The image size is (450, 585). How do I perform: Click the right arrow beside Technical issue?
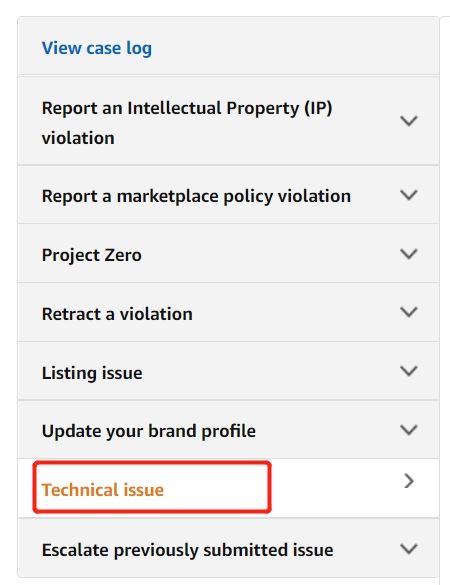tap(409, 481)
